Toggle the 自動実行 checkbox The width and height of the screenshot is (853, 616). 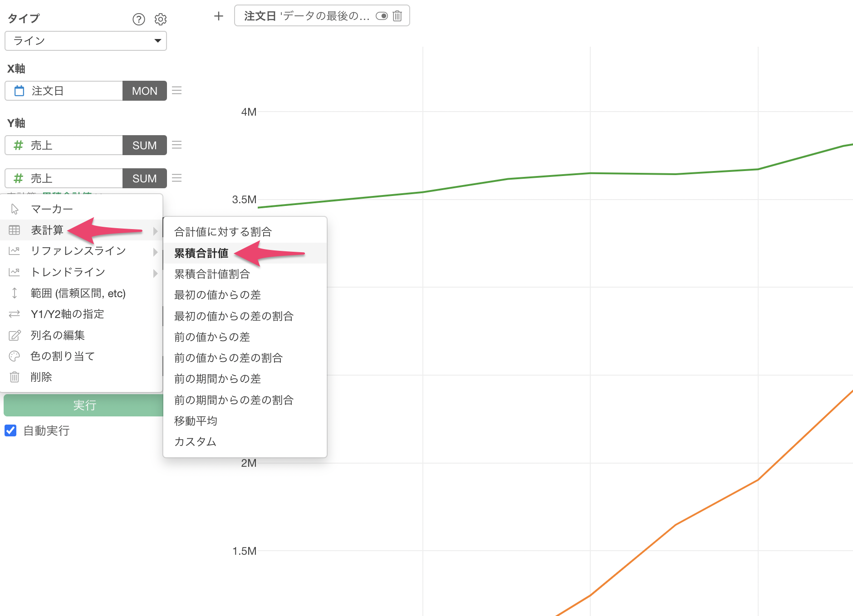pyautogui.click(x=10, y=430)
